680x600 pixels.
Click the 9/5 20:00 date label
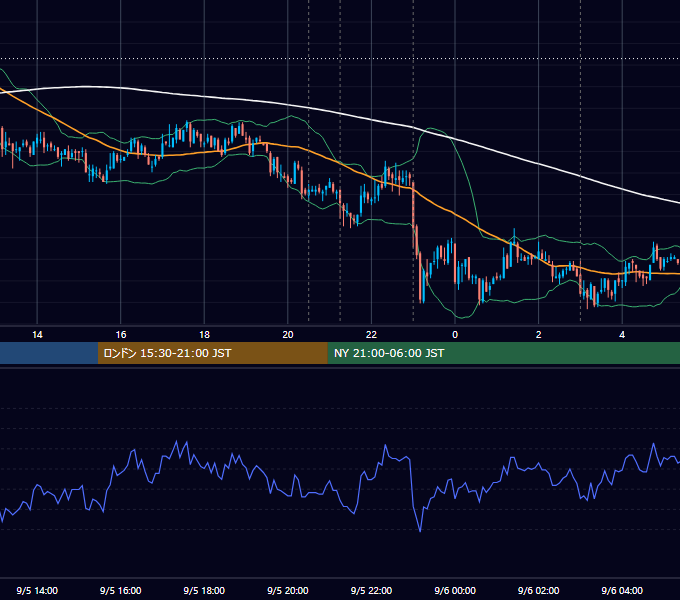(288, 590)
